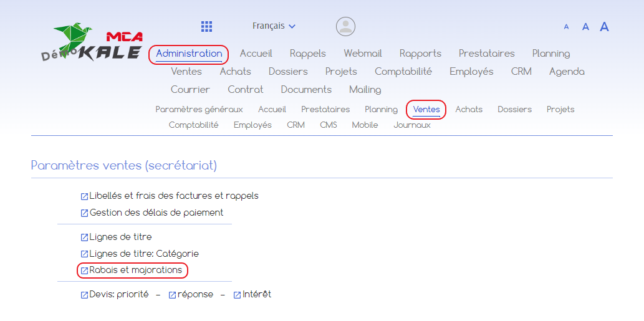Open the Rappels main menu
Viewport: 644px width, 321px height.
coord(307,54)
